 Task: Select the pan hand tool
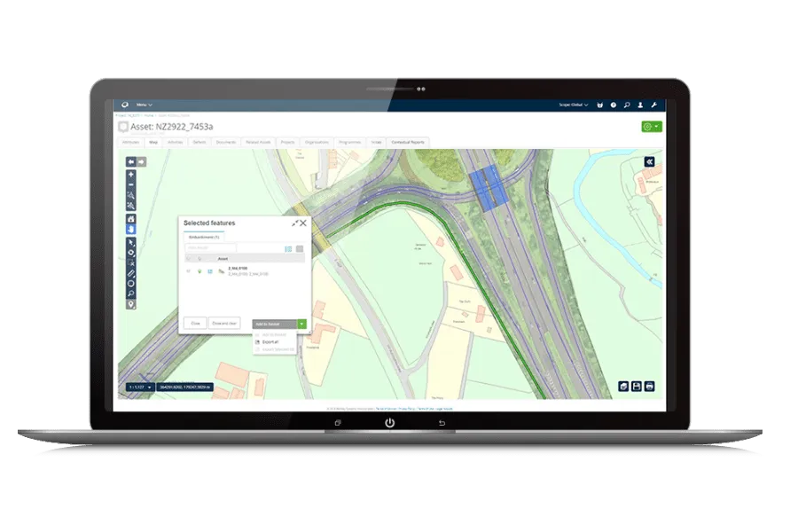[131, 229]
